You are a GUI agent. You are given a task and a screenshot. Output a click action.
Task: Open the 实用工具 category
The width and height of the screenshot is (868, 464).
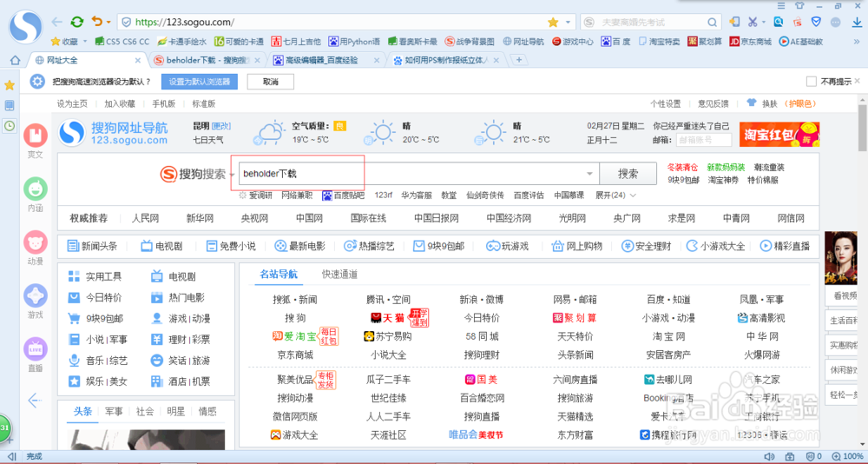95,276
